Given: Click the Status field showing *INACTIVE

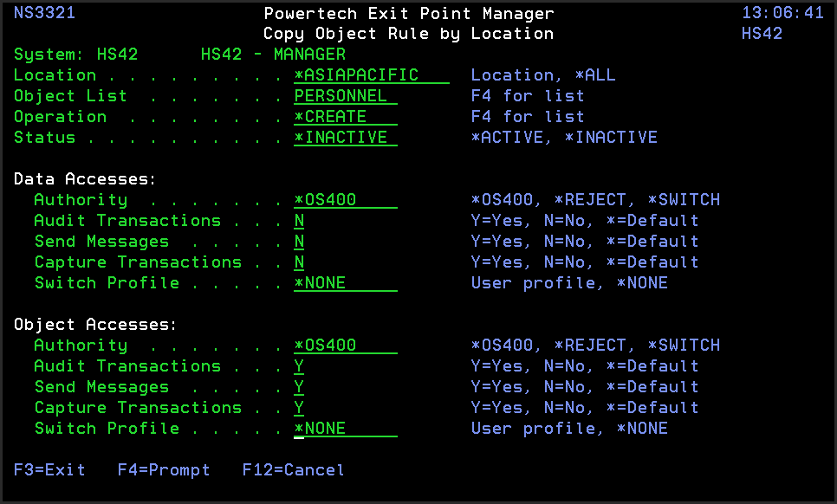Looking at the screenshot, I should point(346,138).
